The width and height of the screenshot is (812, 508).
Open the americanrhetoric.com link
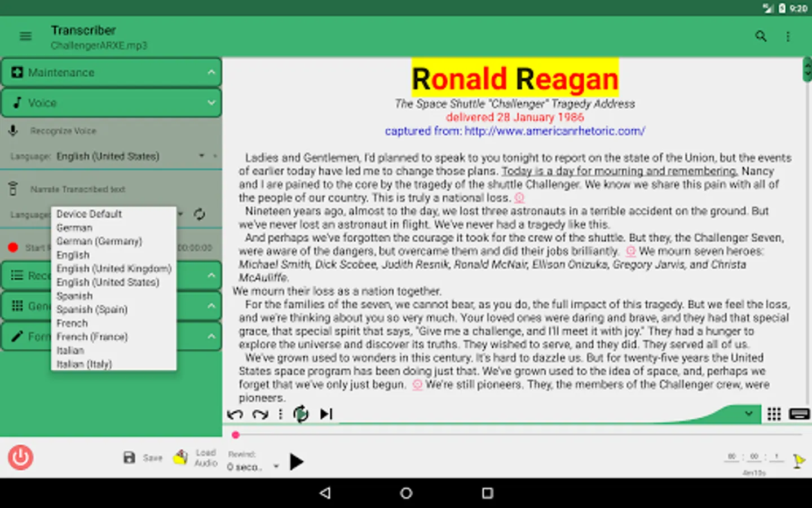555,131
